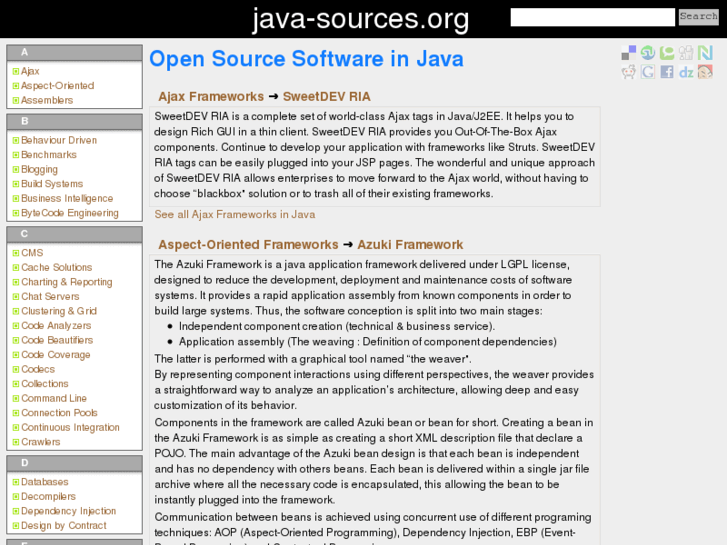
Task: Open the Chat Servers category link
Action: [50, 296]
